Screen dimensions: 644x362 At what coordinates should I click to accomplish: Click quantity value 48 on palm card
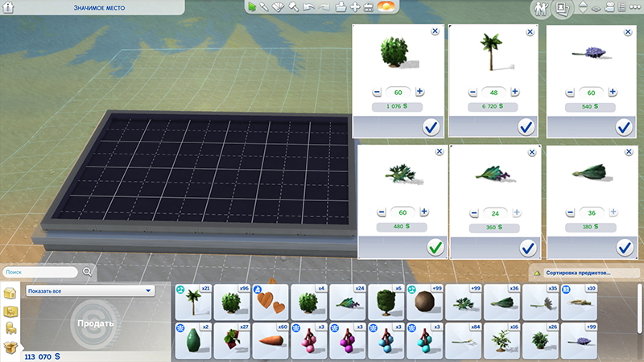click(x=493, y=93)
